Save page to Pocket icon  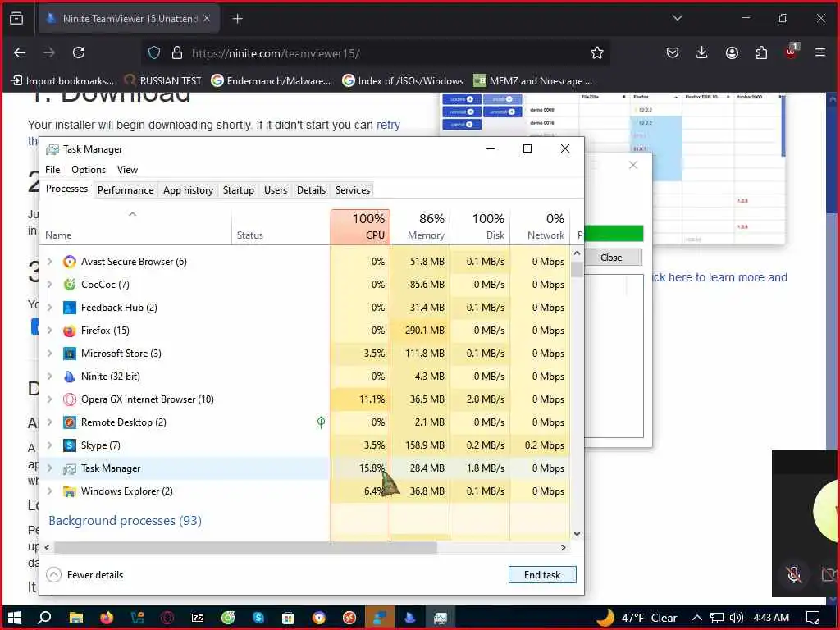coord(673,52)
